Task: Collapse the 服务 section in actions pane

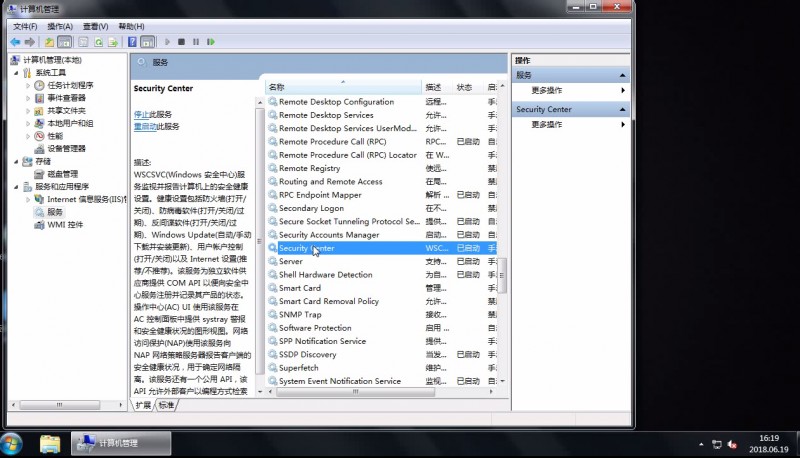Action: click(622, 75)
